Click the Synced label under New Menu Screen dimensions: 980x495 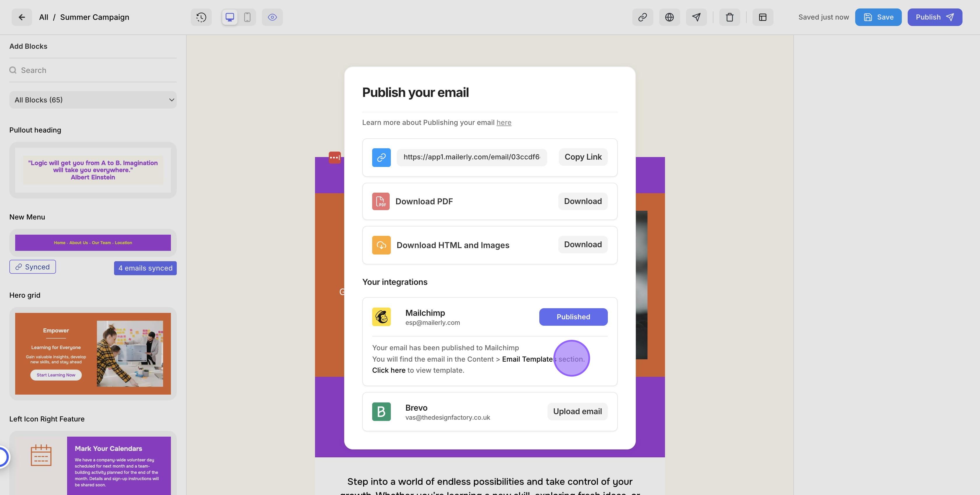coord(33,267)
